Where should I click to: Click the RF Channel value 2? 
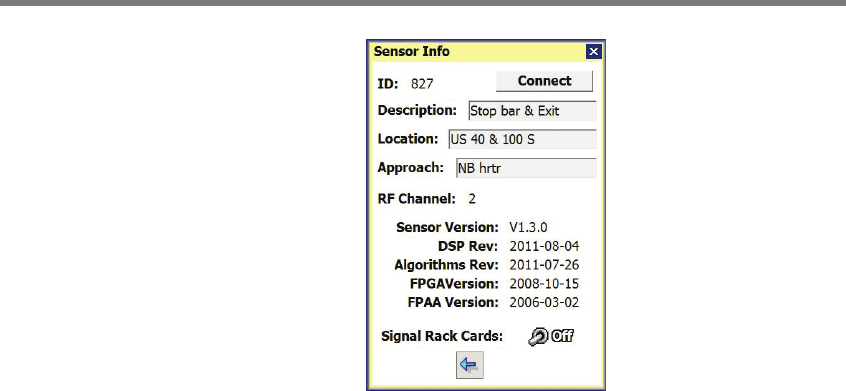pos(472,199)
